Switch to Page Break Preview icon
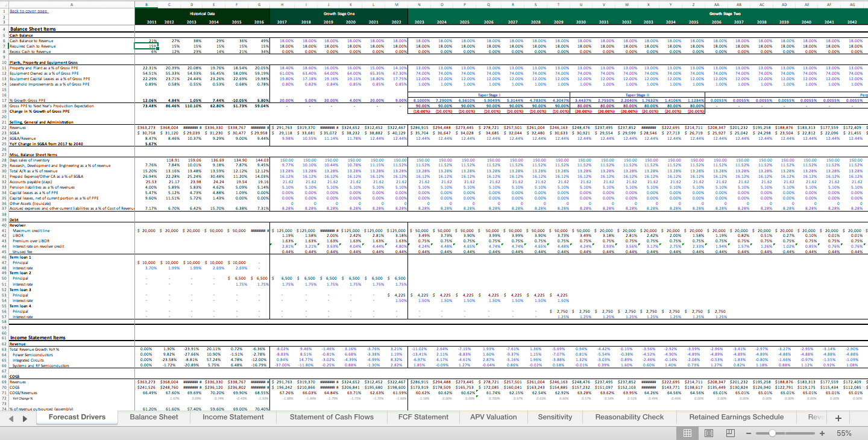868x440 pixels. click(730, 433)
